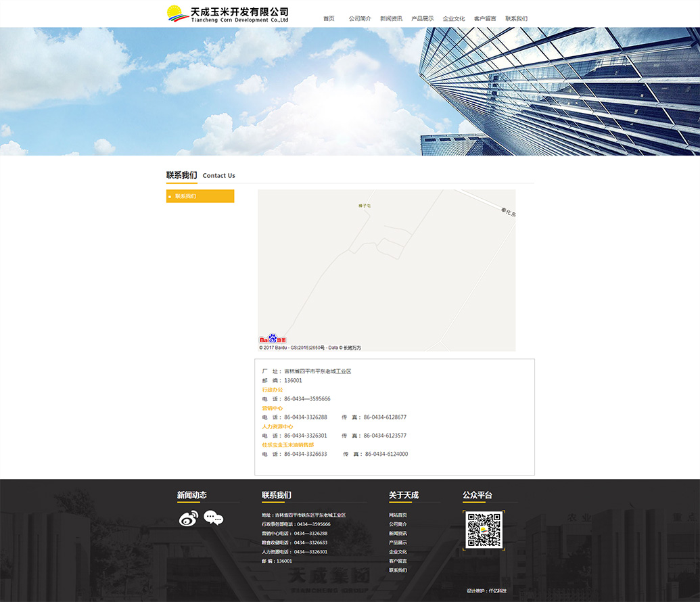Image resolution: width=700 pixels, height=602 pixels.
Task: Select 新闻资讯 from the top menu
Action: coord(391,19)
